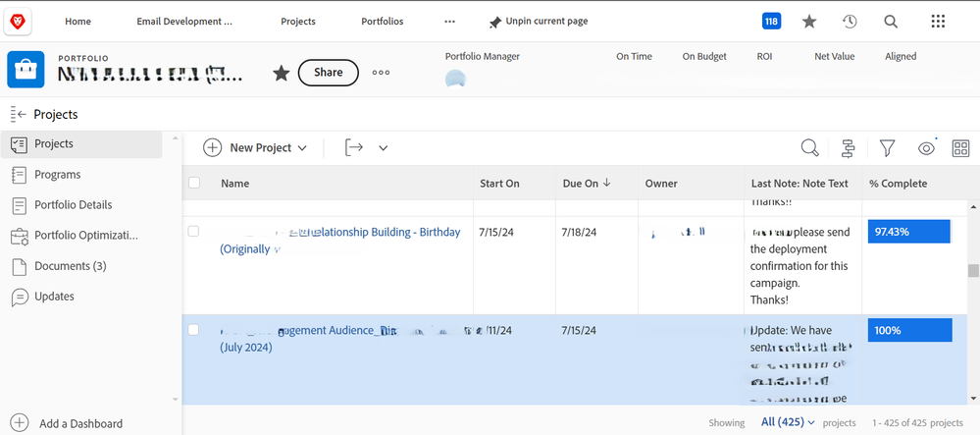This screenshot has width=980, height=435.
Task: Toggle the view eye icon
Action: point(926,148)
